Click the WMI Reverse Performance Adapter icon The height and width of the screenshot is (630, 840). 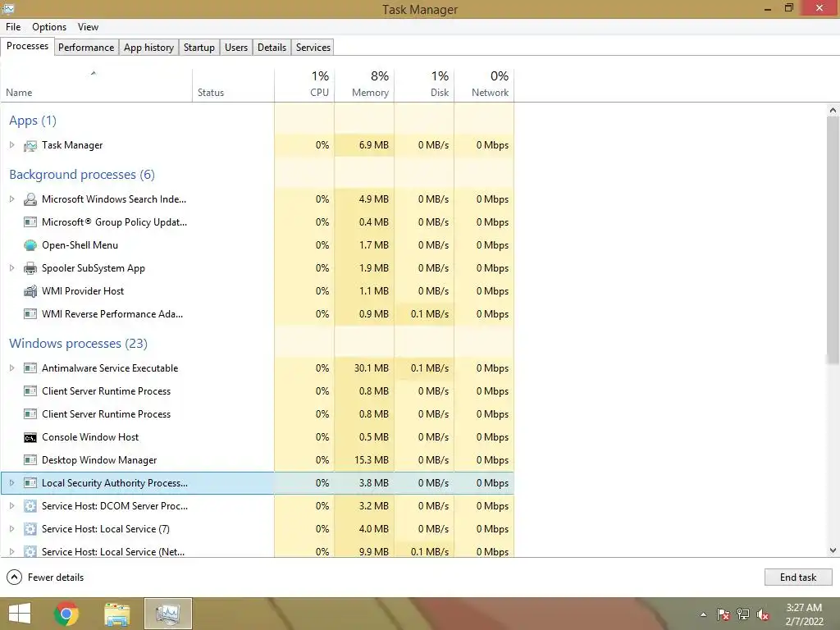point(30,314)
